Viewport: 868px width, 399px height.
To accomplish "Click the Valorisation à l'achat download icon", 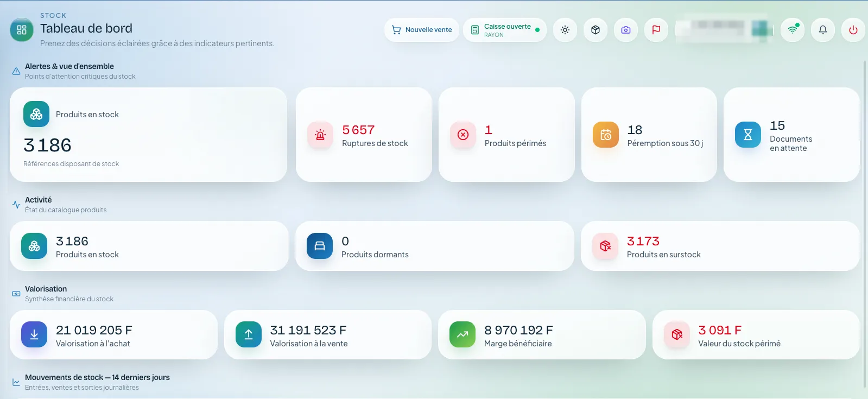I will click(x=34, y=334).
